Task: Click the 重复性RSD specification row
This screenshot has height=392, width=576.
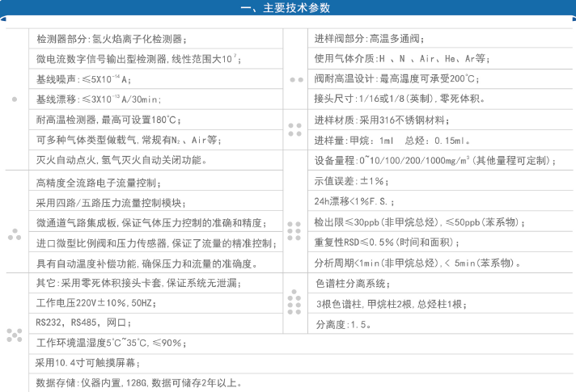Action: click(405, 242)
